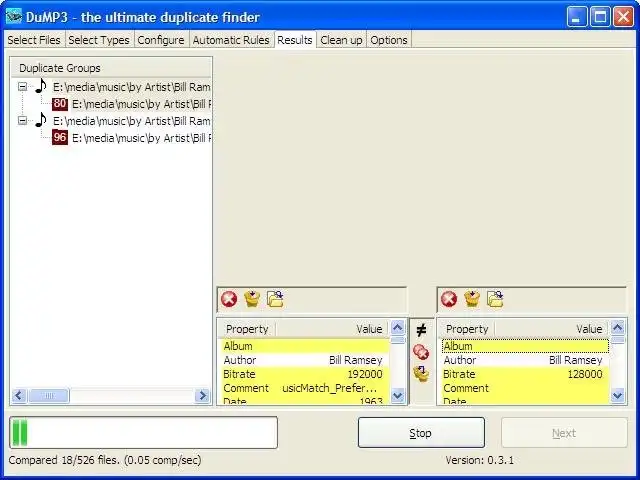The image size is (640, 480).
Task: Collapse the first duplicate group
Action: point(22,87)
